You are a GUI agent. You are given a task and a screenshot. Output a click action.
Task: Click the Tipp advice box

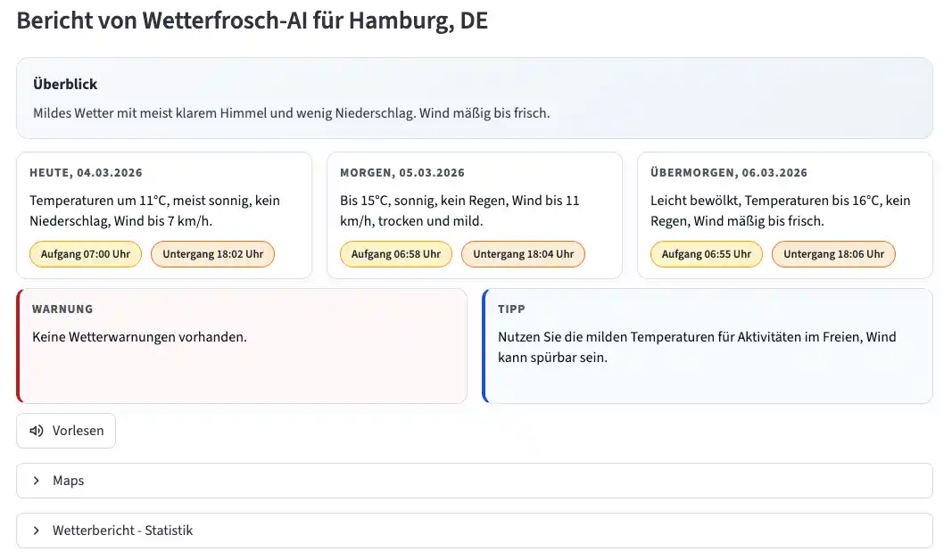coord(708,375)
